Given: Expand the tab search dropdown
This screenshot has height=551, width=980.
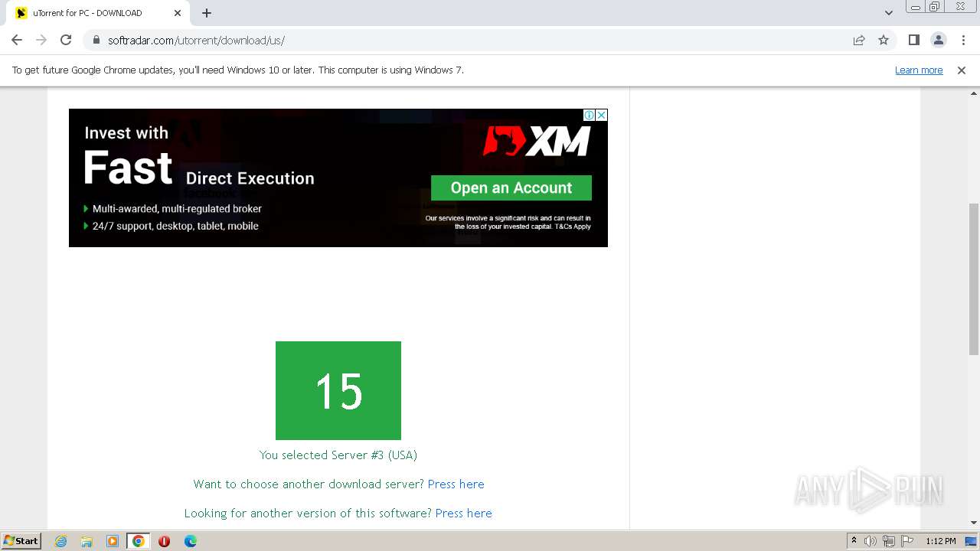Looking at the screenshot, I should [889, 13].
